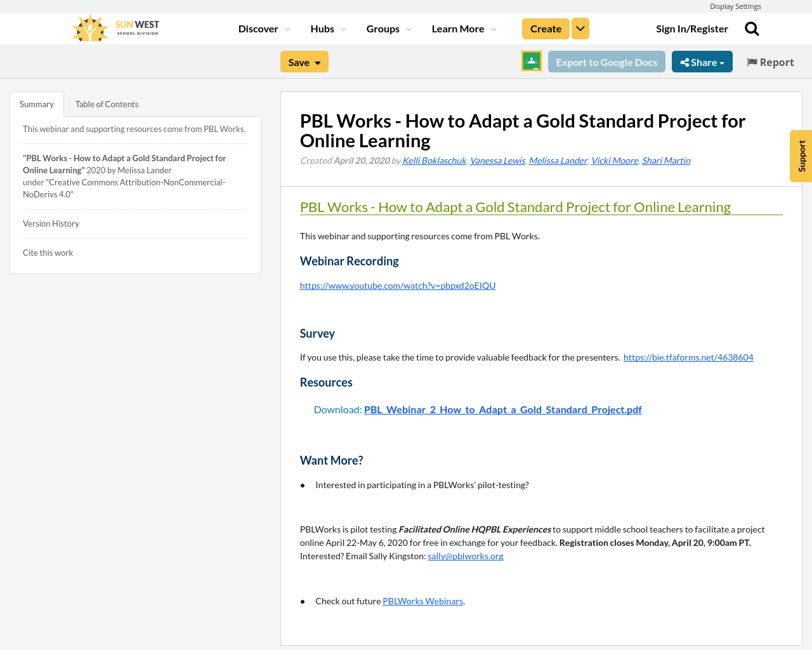
Task: Switch to the Table of Contents tab
Action: [x=106, y=103]
